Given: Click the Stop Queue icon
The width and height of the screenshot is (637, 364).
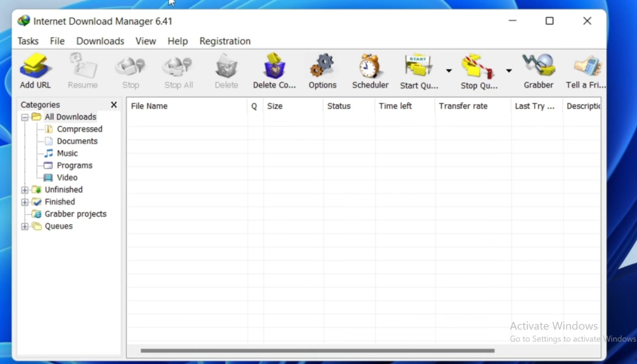Looking at the screenshot, I should [478, 66].
